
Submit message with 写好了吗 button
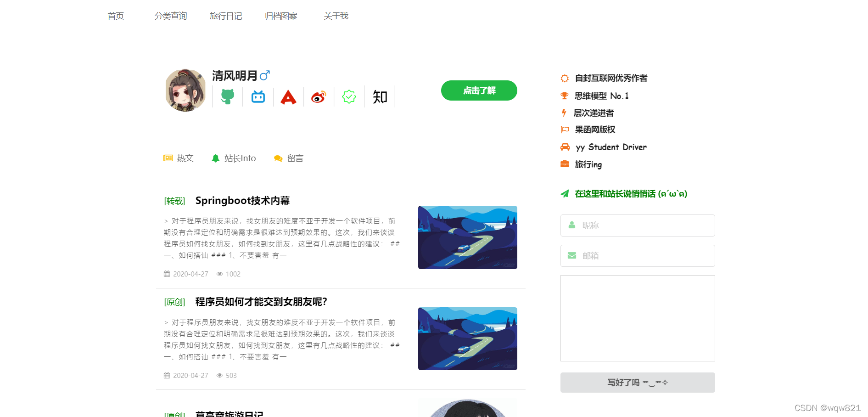[638, 383]
